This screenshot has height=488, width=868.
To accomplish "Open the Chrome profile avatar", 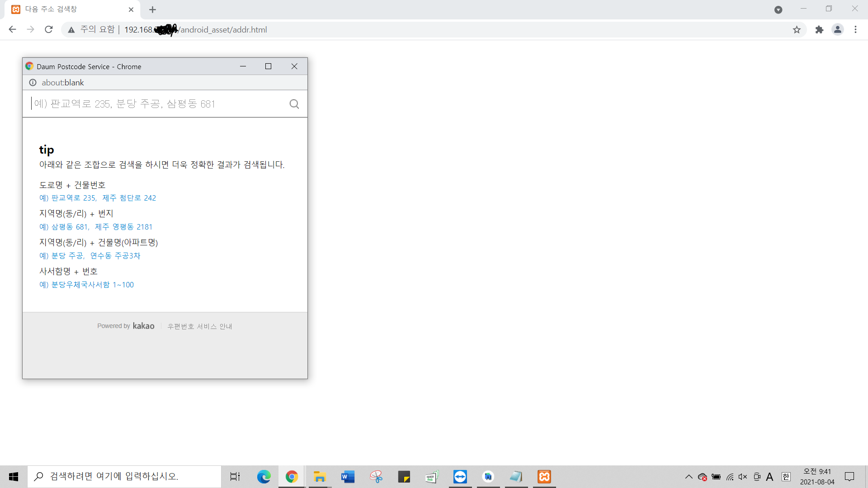I will pyautogui.click(x=837, y=29).
